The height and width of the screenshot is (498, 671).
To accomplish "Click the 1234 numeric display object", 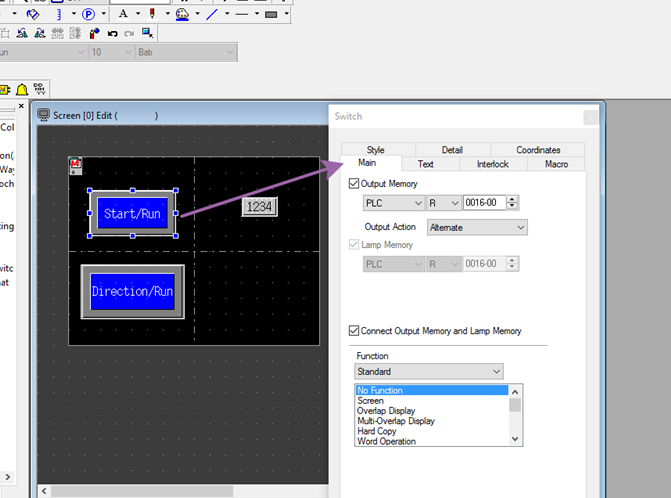I will click(259, 206).
